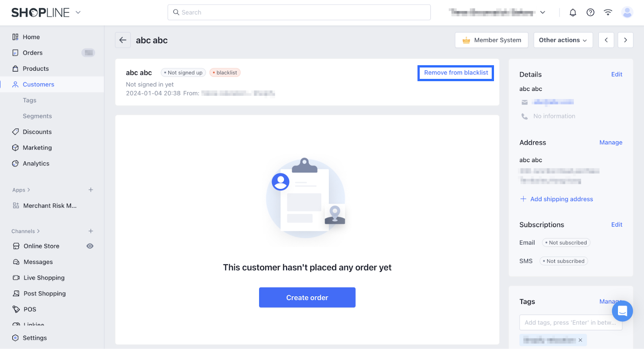The image size is (644, 349).
Task: Go to next customer arrow
Action: coord(625,40)
